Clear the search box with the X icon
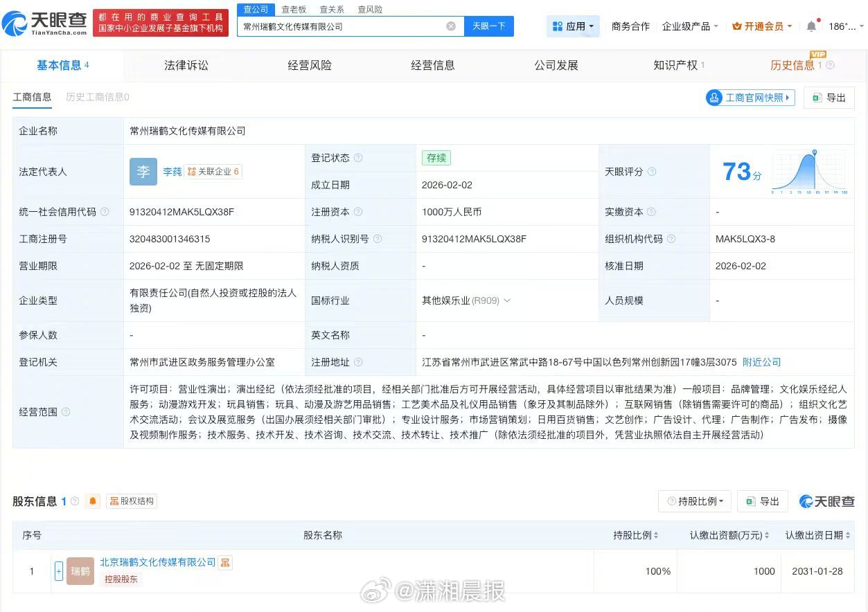868x612 pixels. pyautogui.click(x=451, y=26)
